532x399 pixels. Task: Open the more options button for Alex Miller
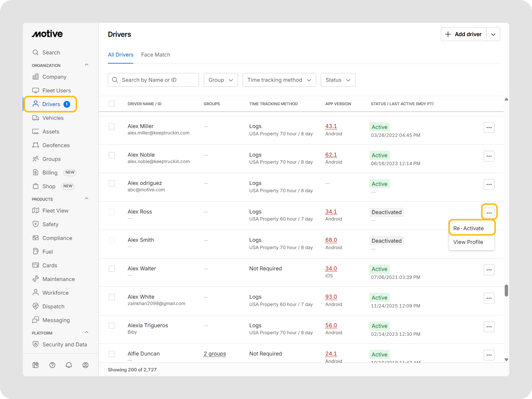489,127
